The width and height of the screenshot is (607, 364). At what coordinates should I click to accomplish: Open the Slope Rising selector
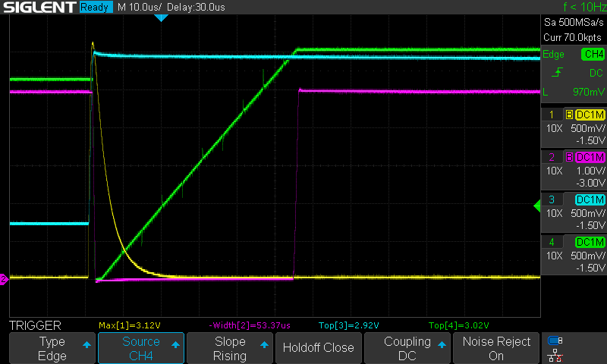coord(229,348)
